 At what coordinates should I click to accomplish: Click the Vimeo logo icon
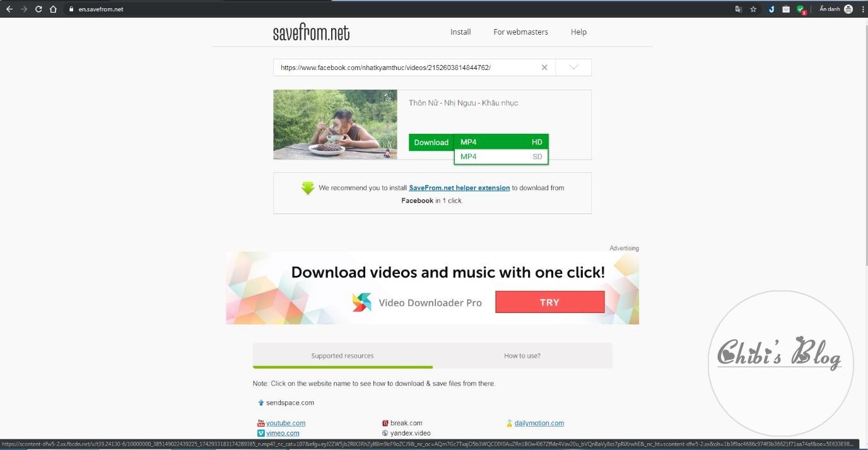(x=261, y=434)
